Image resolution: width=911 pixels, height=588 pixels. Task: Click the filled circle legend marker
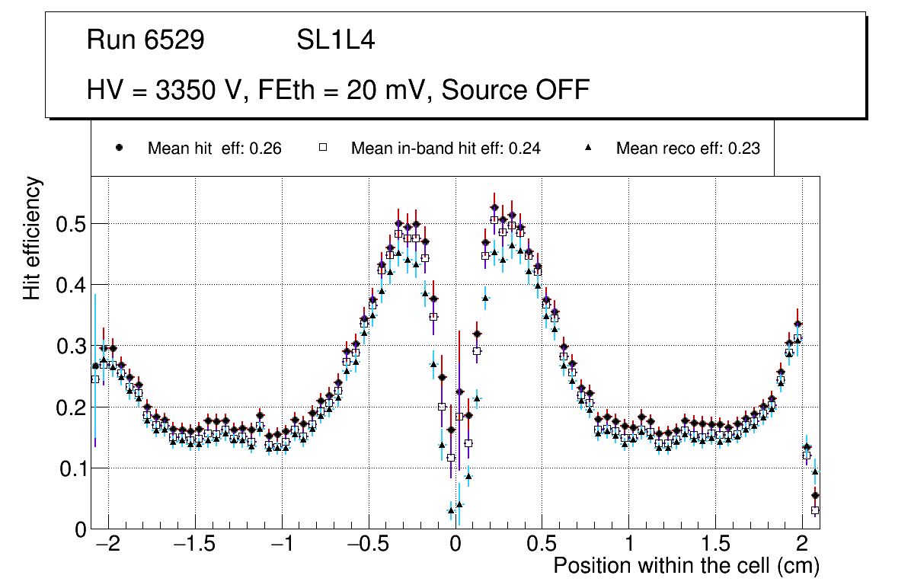coord(119,148)
